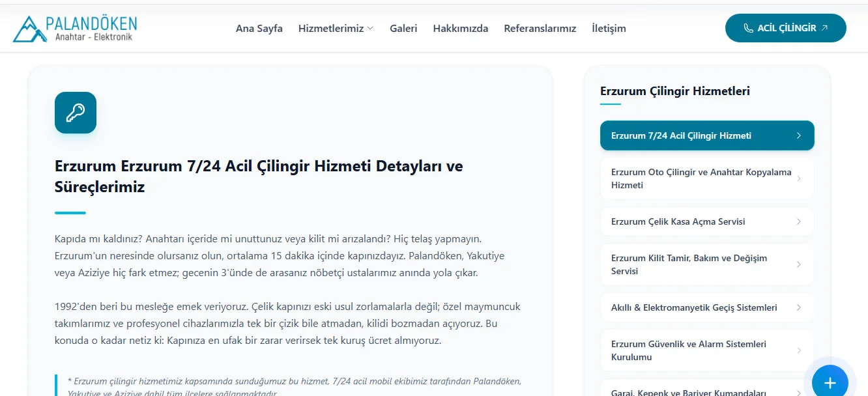The height and width of the screenshot is (396, 868).
Task: Expand the Hizmetlerimiz dropdown menu
Action: [x=336, y=29]
